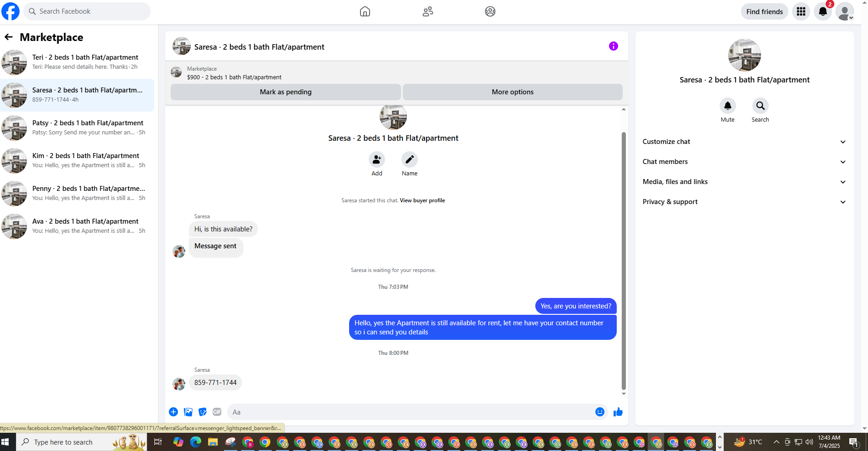This screenshot has height=451, width=868.
Task: Click More options button
Action: point(513,92)
